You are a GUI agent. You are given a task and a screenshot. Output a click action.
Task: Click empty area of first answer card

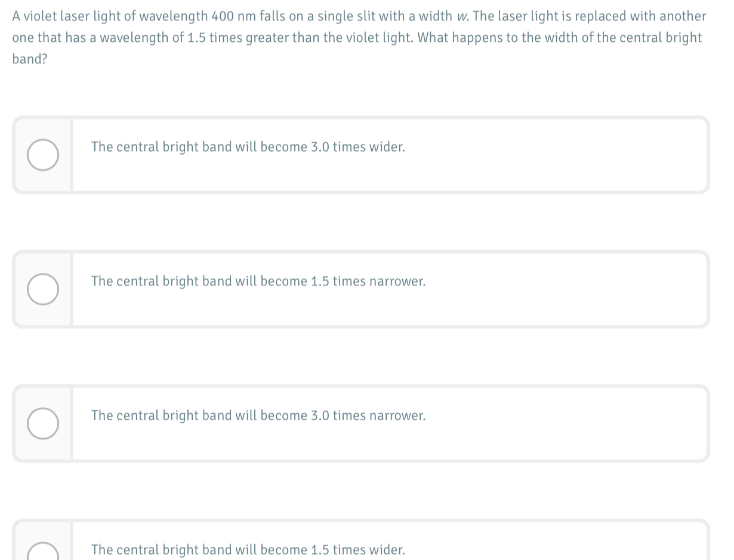tap(555, 155)
